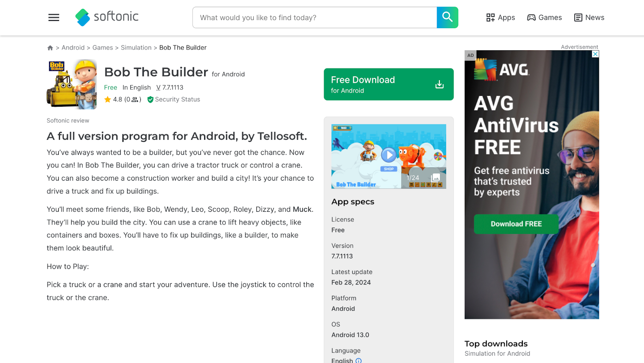This screenshot has height=363, width=644.
Task: Go to the Android breadcrumb
Action: point(73,47)
